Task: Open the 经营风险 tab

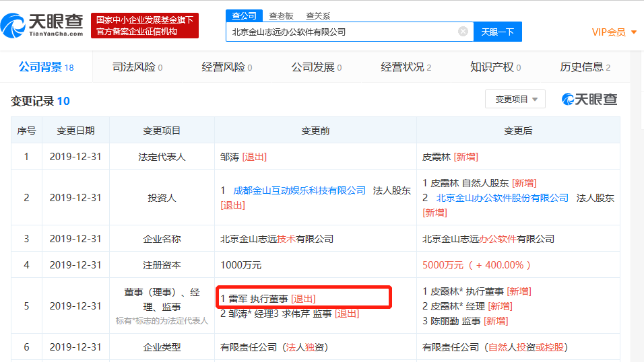Action: (227, 67)
